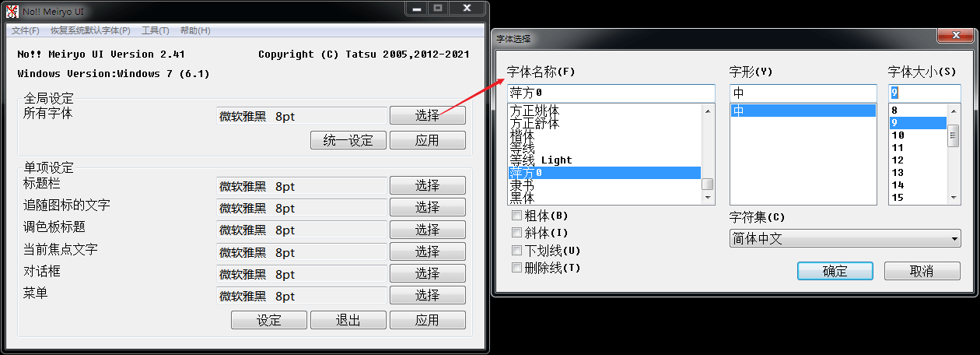This screenshot has width=980, height=355.
Task: Click bottom 应用 button next to 退出
Action: coord(427,320)
